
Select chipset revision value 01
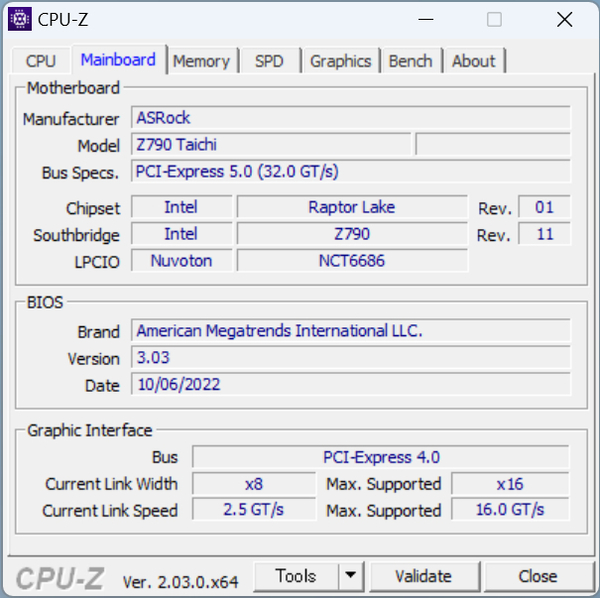544,207
